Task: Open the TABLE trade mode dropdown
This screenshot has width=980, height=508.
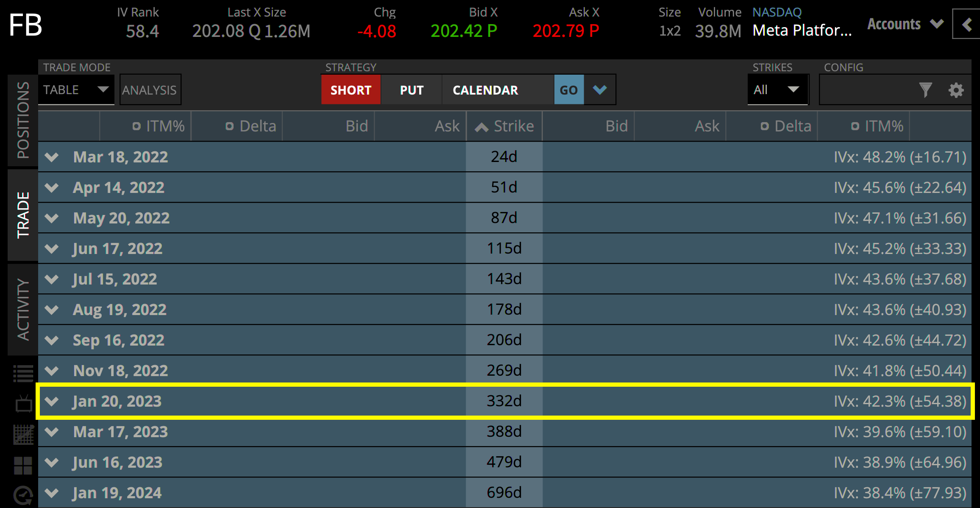Action: 76,89
